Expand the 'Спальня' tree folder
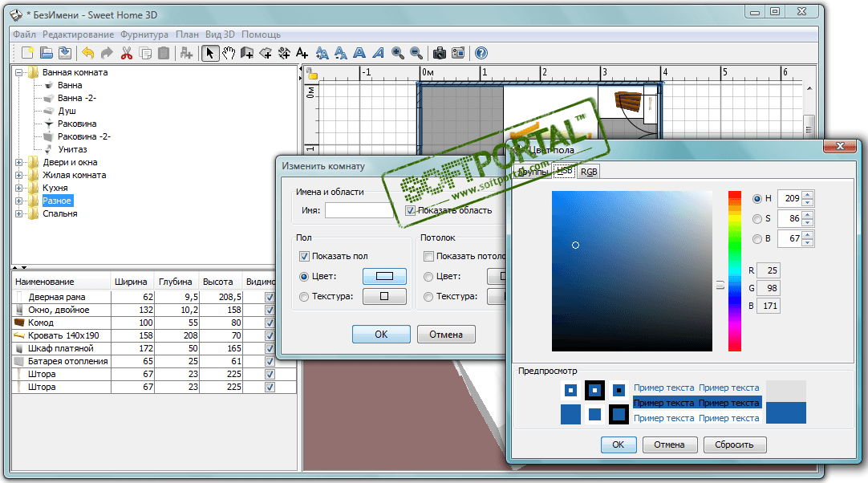This screenshot has height=483, width=868. click(x=18, y=213)
